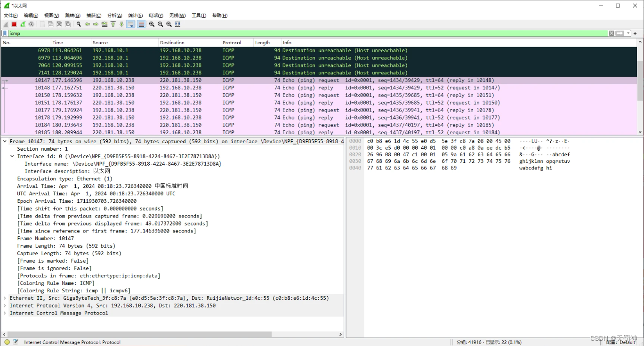Click the Frame Length: 74 bytes line

point(66,246)
